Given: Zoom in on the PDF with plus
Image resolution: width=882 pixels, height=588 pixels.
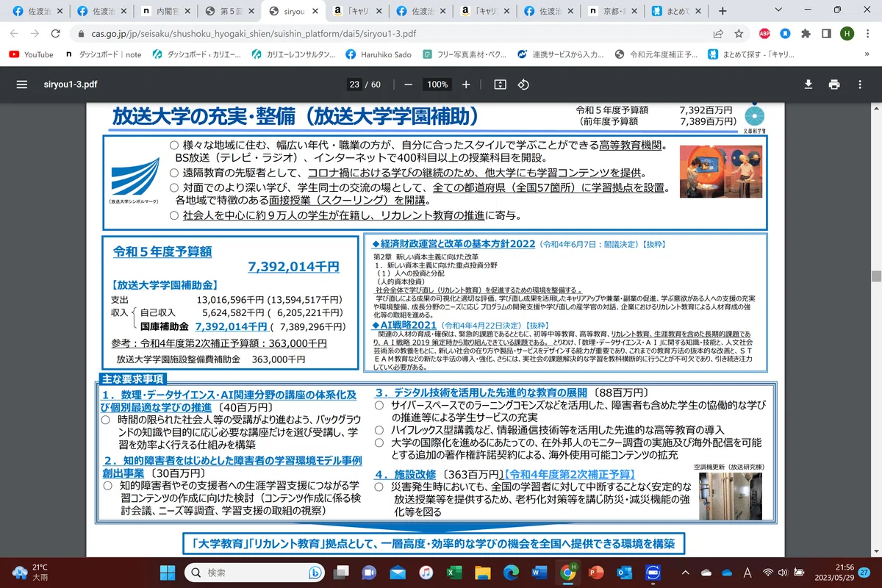Looking at the screenshot, I should [466, 85].
